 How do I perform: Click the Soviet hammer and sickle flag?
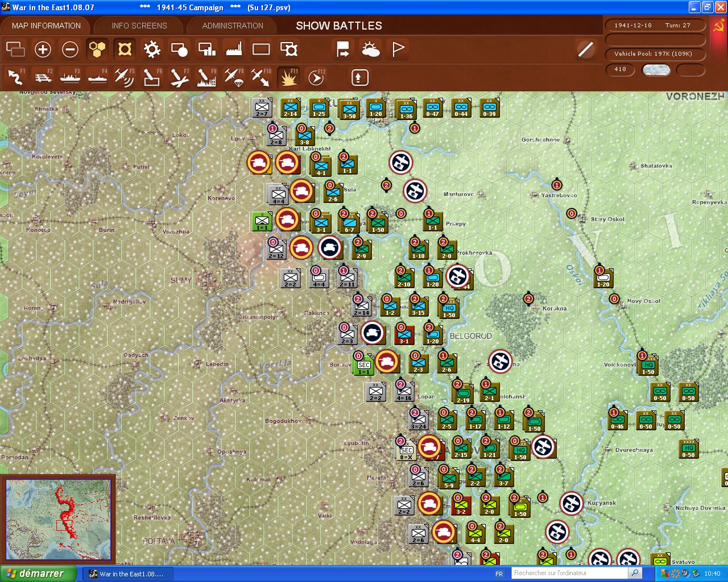point(718,26)
